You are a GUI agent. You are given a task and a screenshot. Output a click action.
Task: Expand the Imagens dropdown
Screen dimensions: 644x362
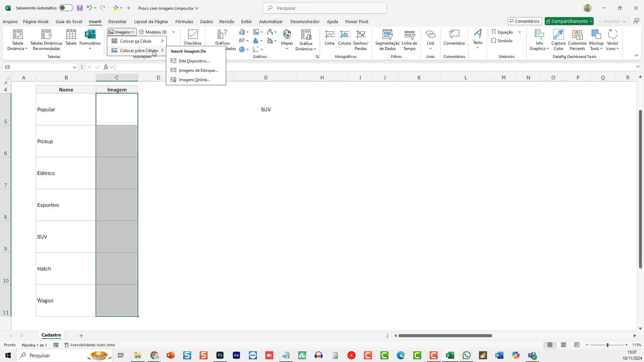point(121,32)
